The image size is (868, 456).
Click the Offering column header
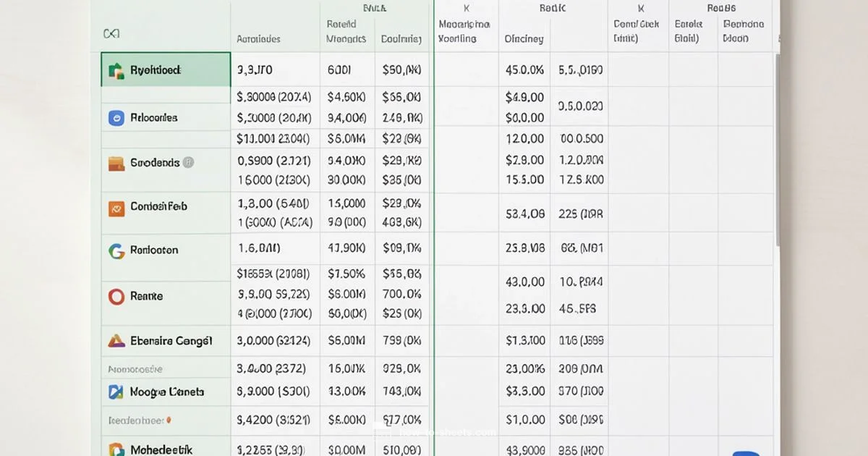[524, 38]
